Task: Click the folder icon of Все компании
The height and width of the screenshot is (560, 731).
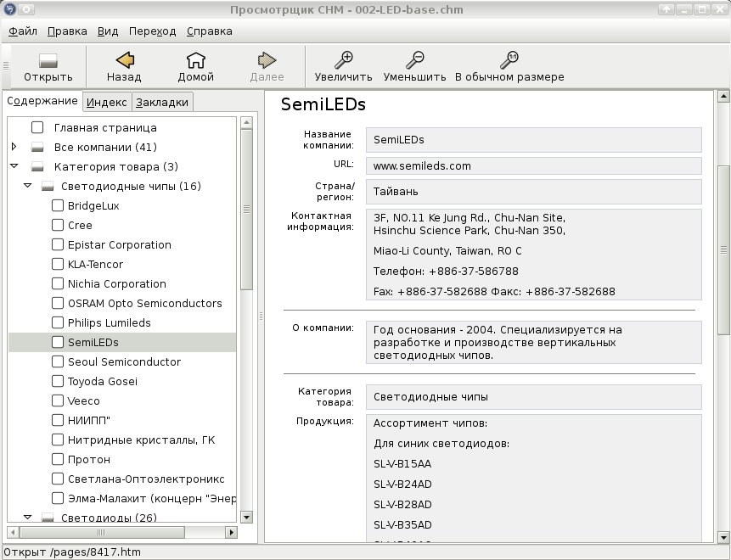Action: [x=37, y=148]
